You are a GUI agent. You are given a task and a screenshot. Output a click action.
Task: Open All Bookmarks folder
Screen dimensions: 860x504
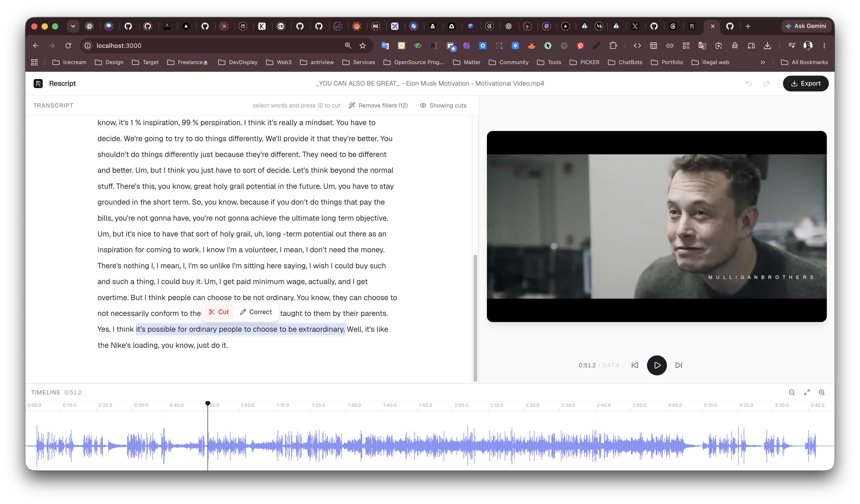pyautogui.click(x=804, y=63)
